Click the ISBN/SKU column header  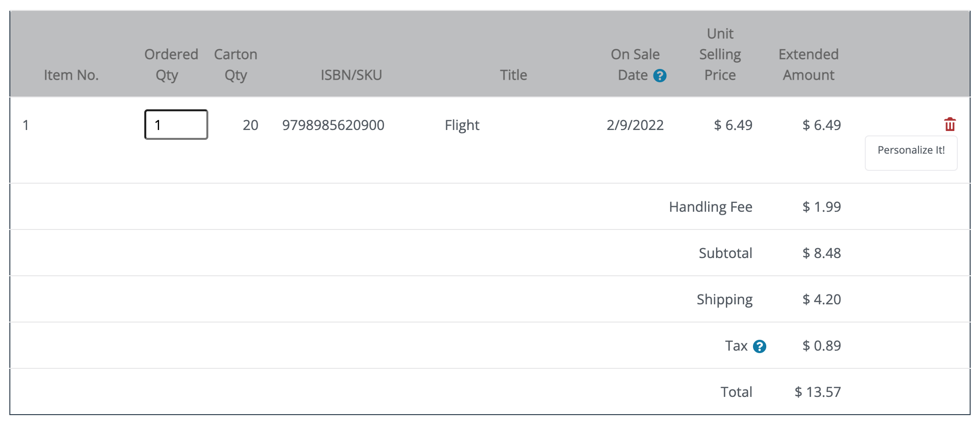click(351, 75)
